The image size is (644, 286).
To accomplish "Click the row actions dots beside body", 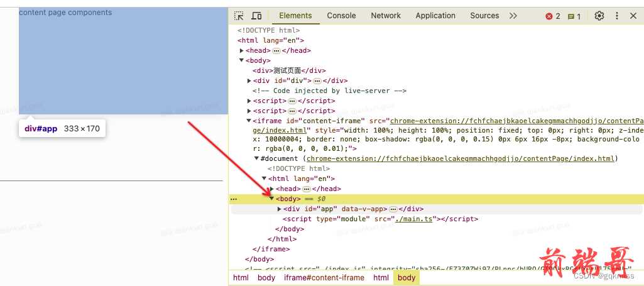I will coord(233,199).
